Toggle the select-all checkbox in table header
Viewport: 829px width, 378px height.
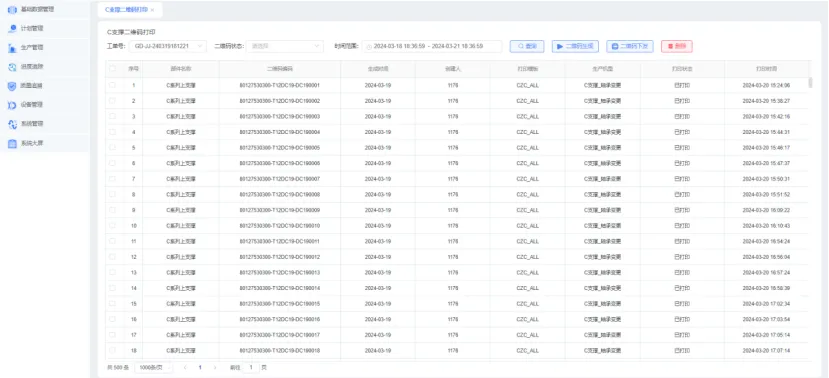(x=112, y=69)
